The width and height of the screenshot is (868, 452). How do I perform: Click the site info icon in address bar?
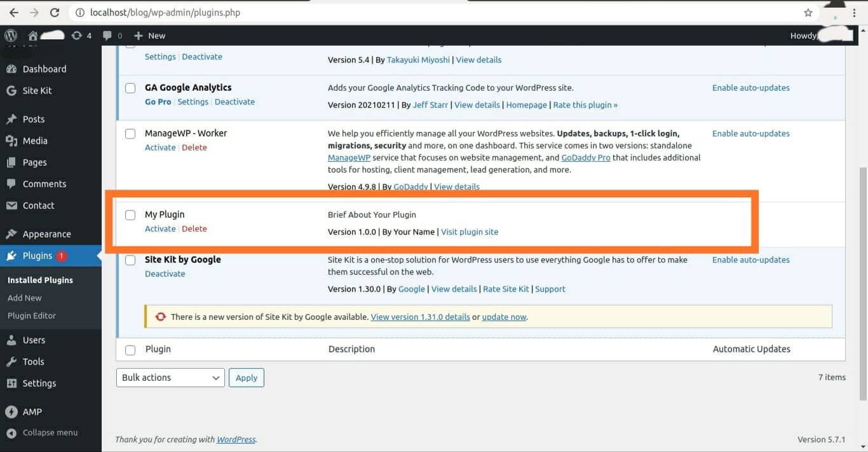[79, 13]
